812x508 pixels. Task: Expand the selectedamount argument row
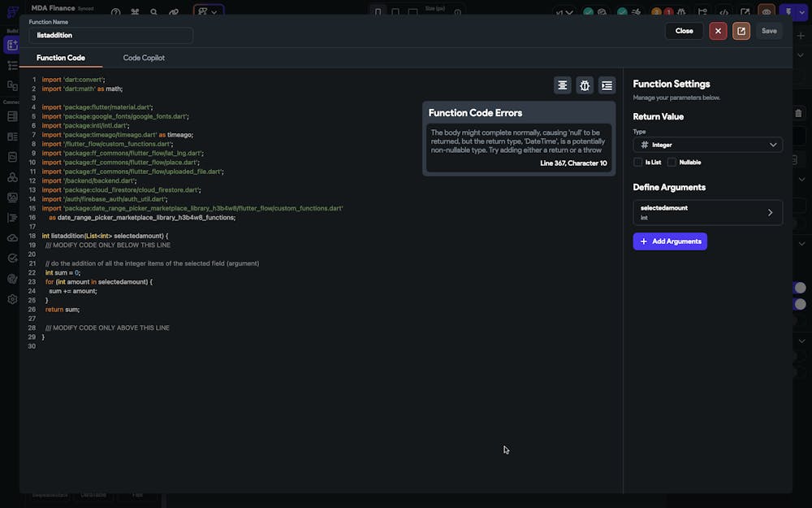[707, 212]
